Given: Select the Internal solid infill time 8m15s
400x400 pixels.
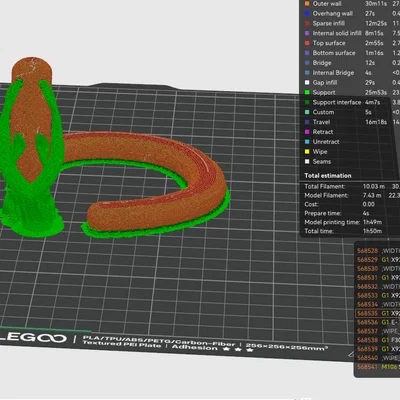Looking at the screenshot, I should 374,33.
